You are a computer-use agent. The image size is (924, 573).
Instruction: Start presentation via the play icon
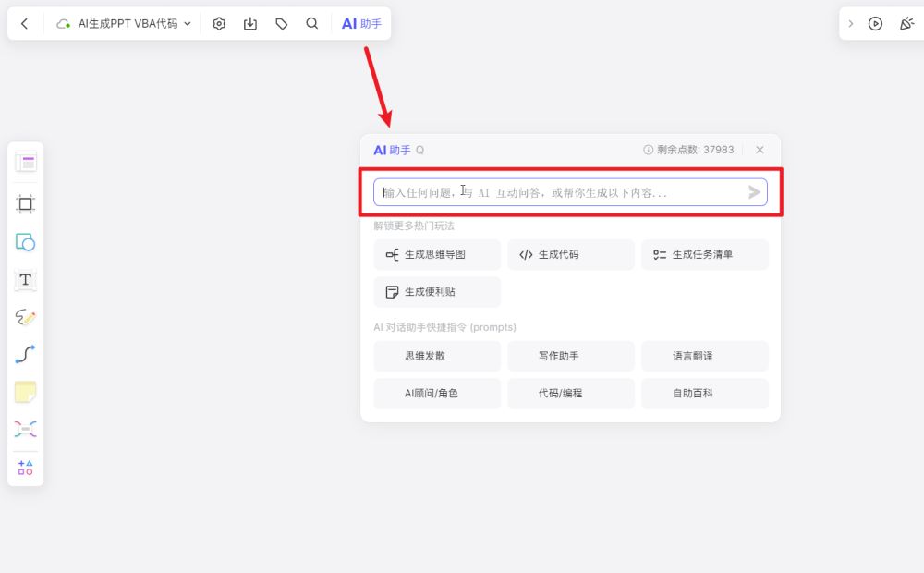point(875,23)
